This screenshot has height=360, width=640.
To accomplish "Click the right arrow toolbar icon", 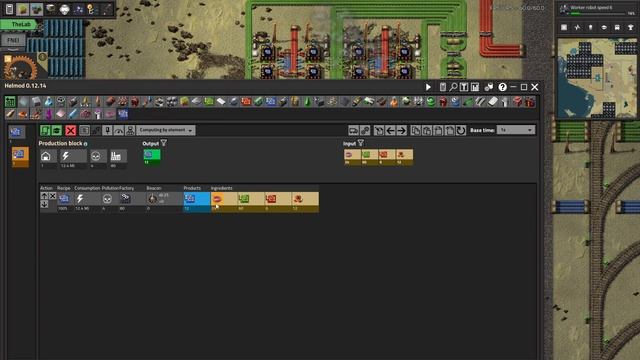I will tap(402, 130).
